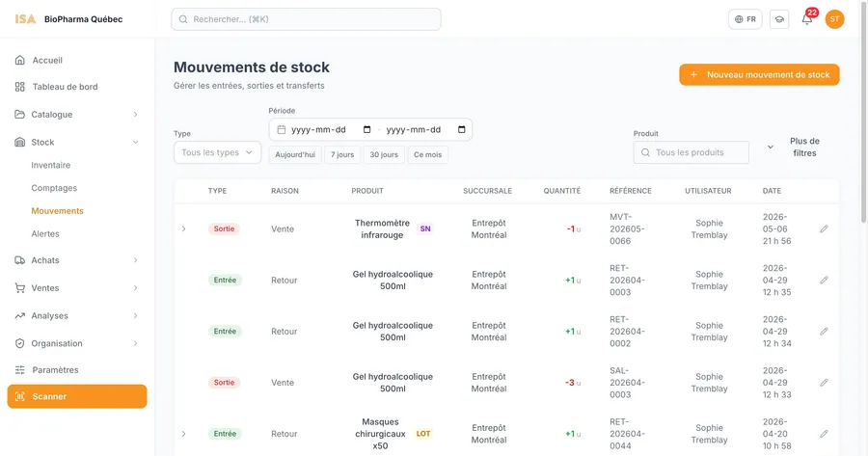Screen dimensions: 868x456
Task: Collapse the Stock menu chevron
Action: 136,143
